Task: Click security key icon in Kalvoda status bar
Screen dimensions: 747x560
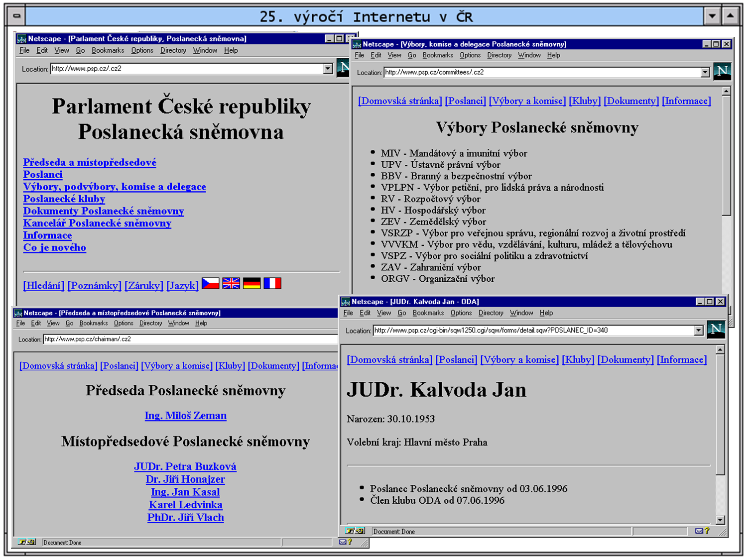Action: coord(356,531)
